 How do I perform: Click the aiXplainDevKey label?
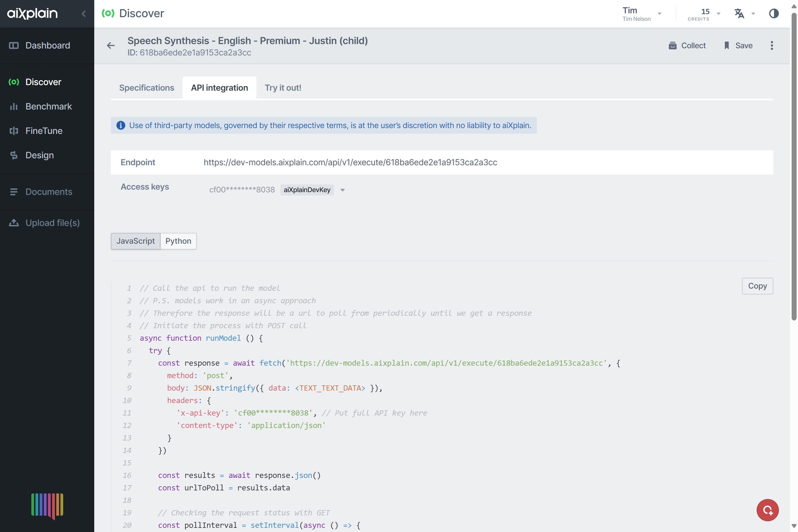tap(307, 190)
